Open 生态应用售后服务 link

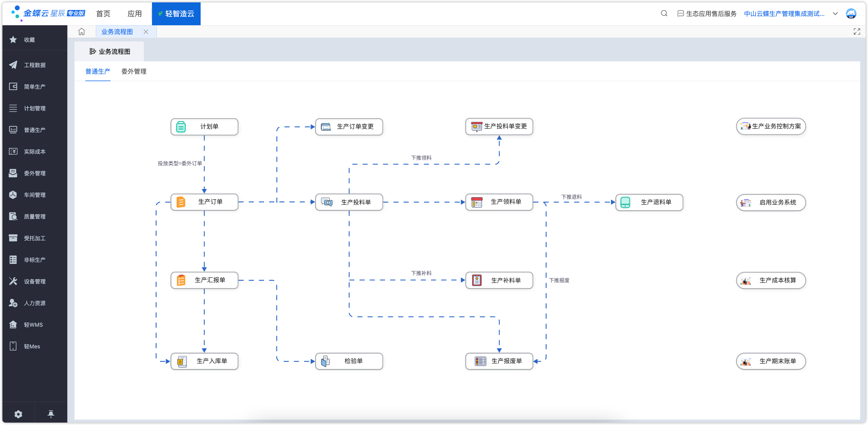(x=707, y=14)
